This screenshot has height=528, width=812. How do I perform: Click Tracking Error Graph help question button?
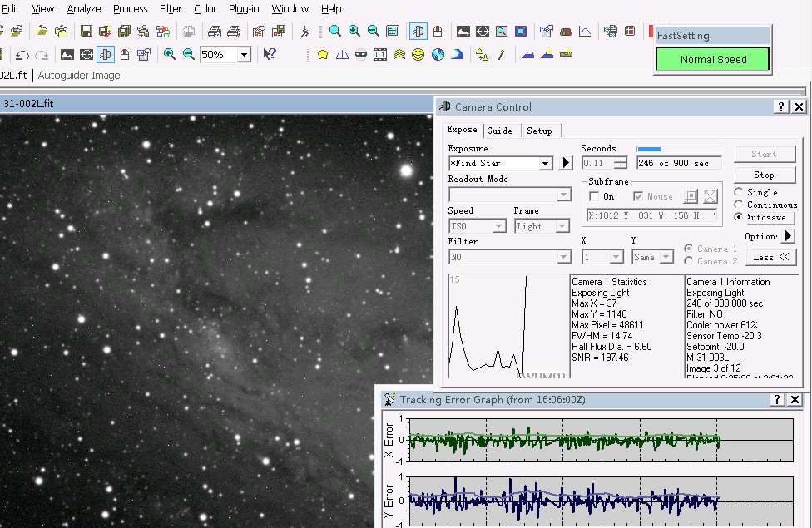coord(776,400)
